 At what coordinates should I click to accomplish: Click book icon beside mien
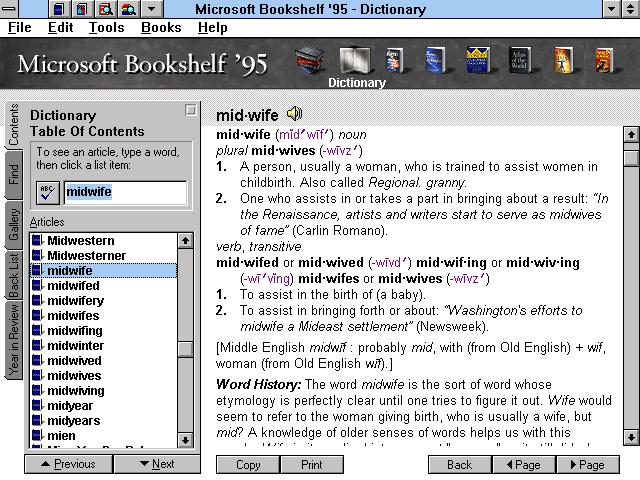37,435
